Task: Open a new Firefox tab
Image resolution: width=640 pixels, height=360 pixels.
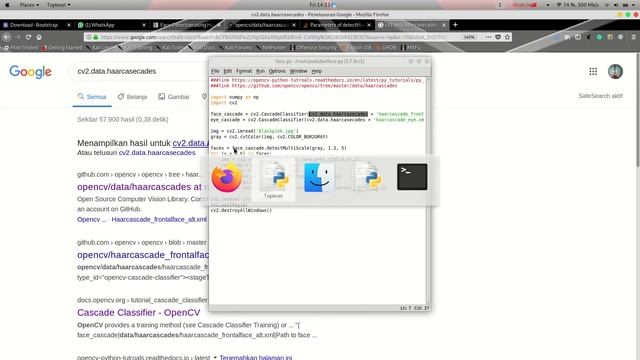Action: (455, 25)
